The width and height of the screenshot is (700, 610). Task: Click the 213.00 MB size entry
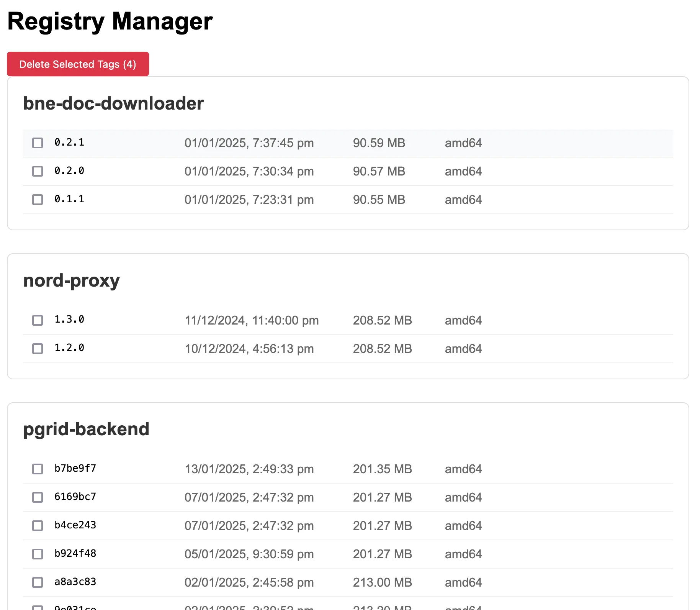382,582
